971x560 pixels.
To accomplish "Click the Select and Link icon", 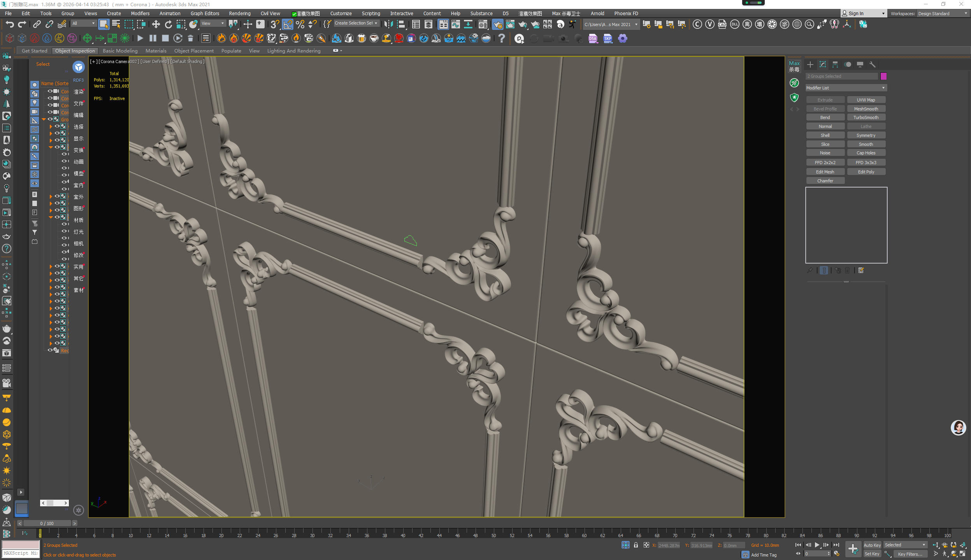I will [37, 24].
